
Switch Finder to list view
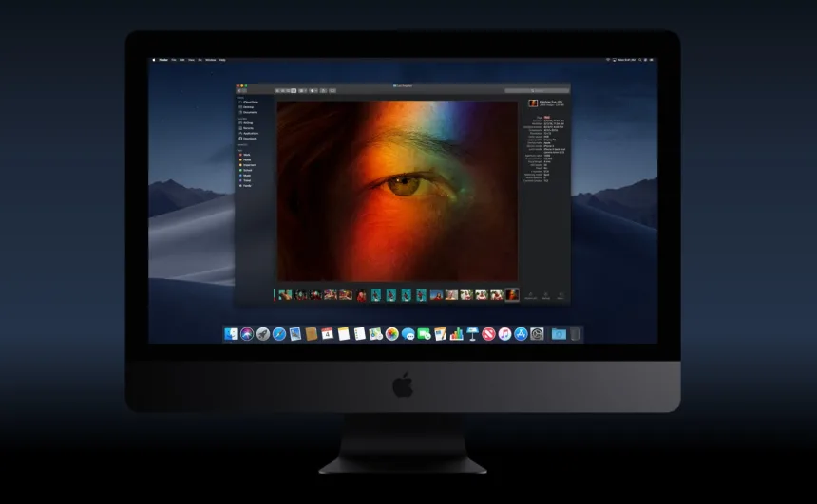point(283,90)
